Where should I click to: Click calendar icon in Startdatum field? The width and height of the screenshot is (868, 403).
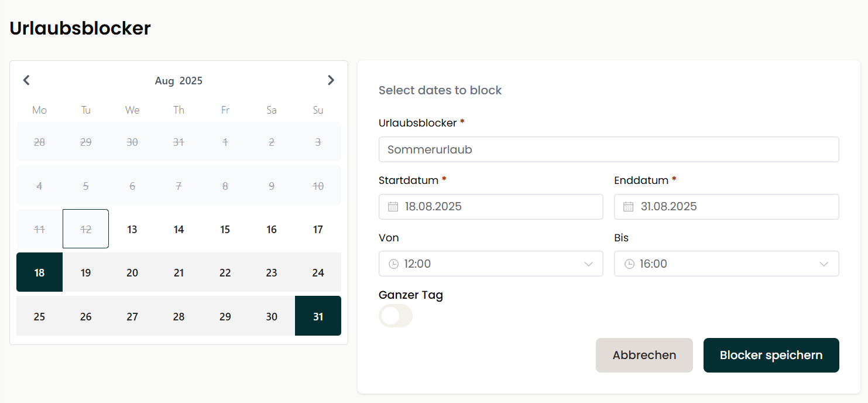point(393,207)
